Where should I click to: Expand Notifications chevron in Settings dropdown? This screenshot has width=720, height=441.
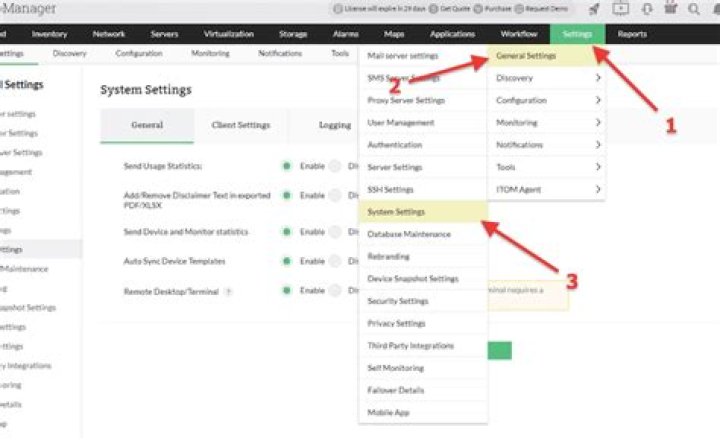pos(598,144)
